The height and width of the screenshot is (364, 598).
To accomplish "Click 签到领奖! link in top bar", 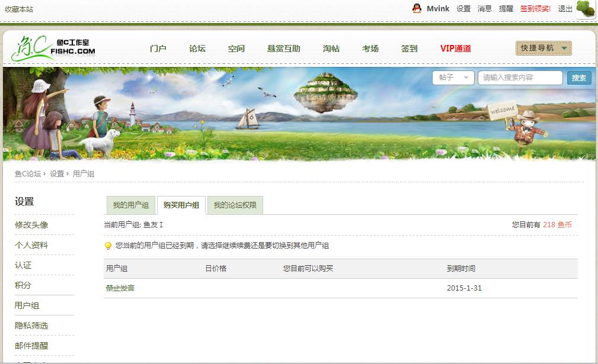I will point(535,9).
